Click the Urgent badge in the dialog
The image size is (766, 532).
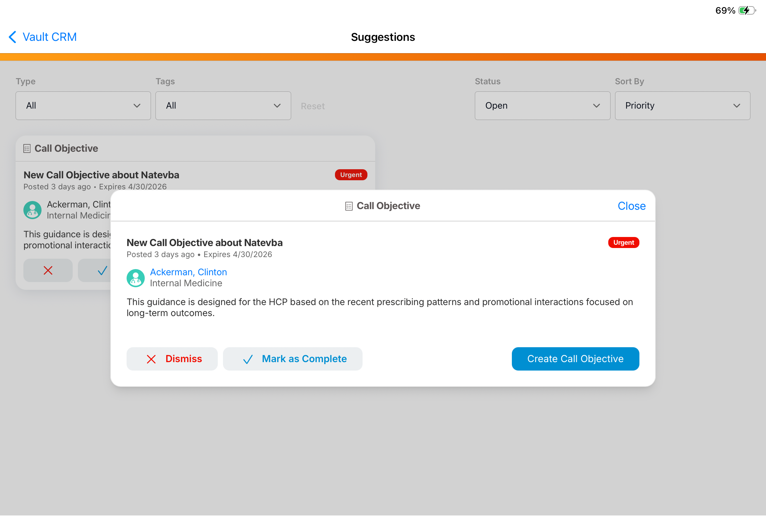[623, 243]
